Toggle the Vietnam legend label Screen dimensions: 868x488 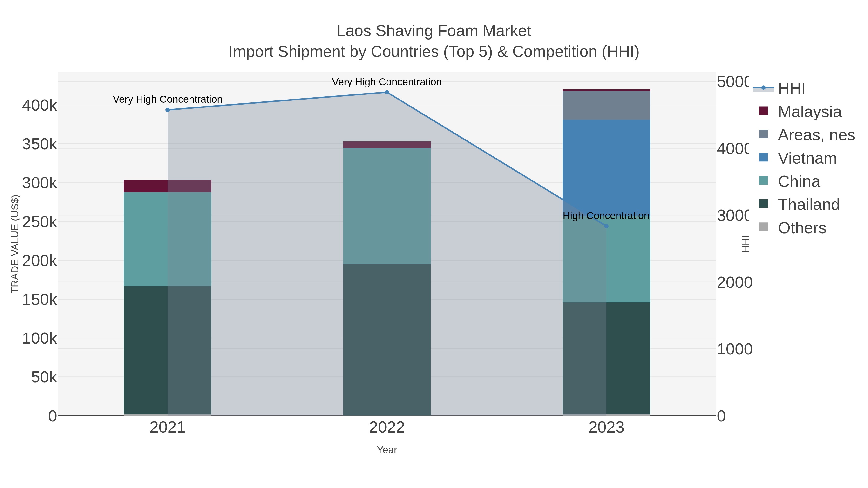click(x=807, y=158)
